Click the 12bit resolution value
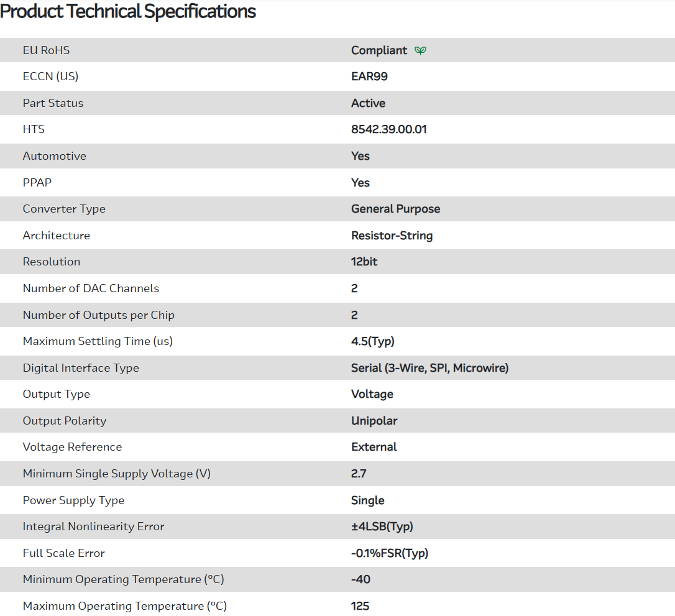 (x=364, y=262)
